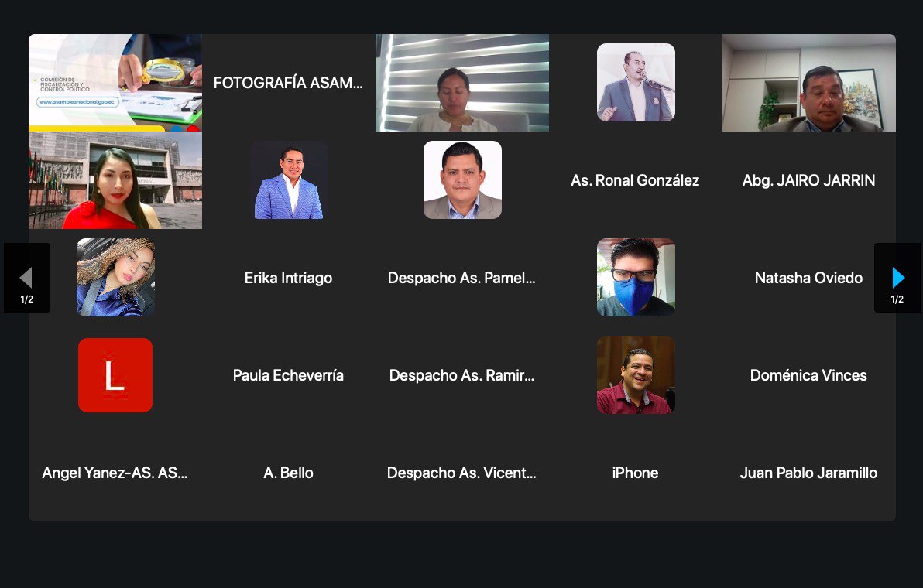The width and height of the screenshot is (923, 588).
Task: Select the blue face mask profile picture
Action: 636,278
